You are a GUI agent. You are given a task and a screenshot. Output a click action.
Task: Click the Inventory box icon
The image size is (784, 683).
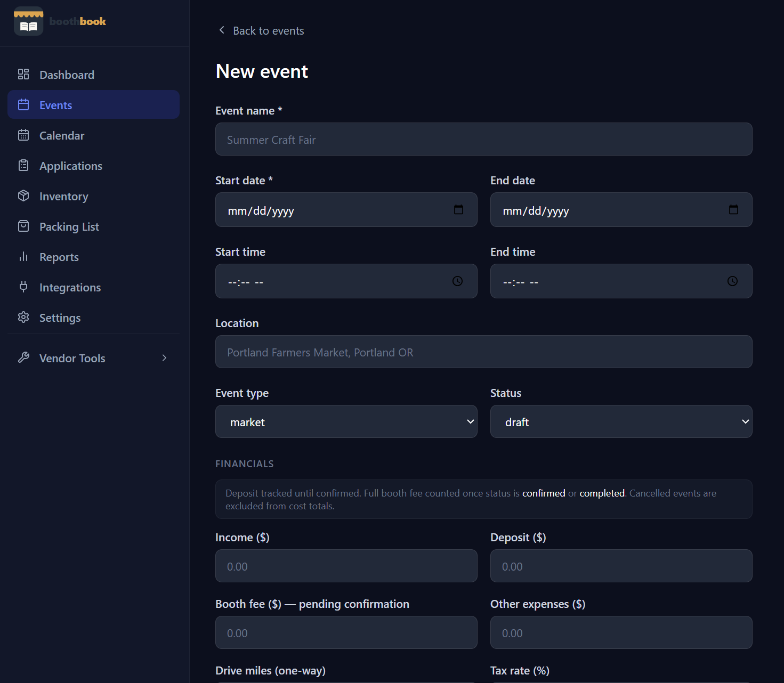[23, 196]
